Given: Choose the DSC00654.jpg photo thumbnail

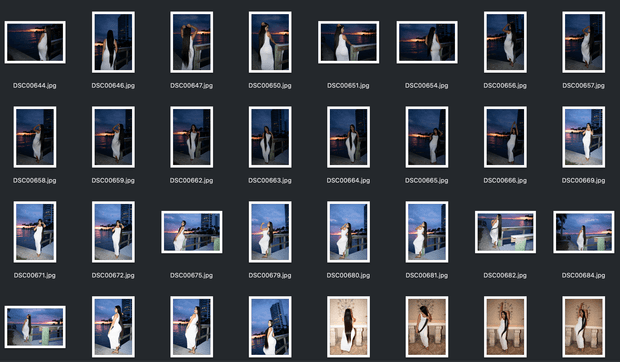Looking at the screenshot, I should click(x=427, y=42).
